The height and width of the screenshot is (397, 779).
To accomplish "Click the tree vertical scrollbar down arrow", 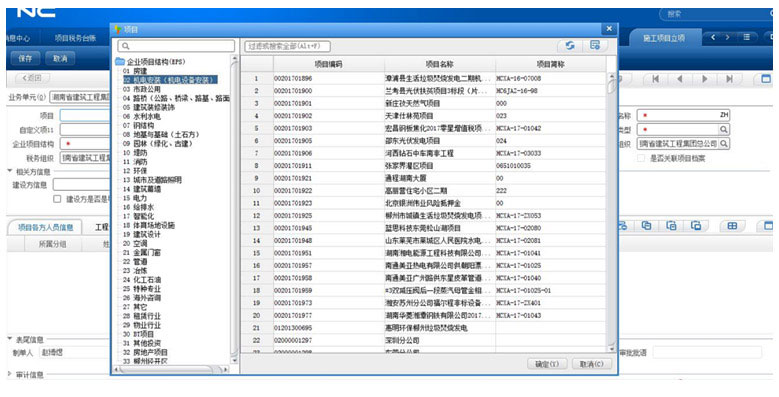I will click(x=234, y=361).
